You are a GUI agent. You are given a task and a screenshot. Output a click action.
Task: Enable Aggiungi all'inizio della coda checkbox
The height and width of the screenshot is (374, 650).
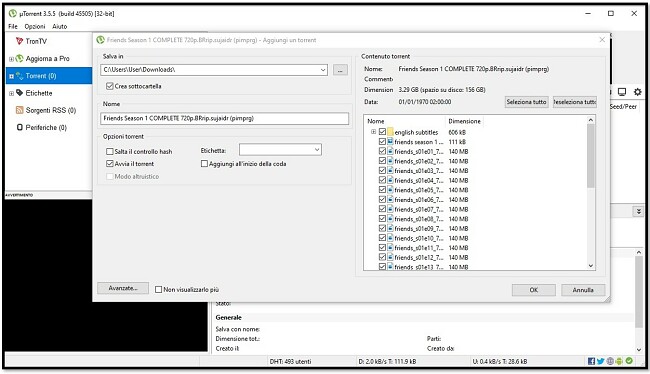[x=204, y=164]
